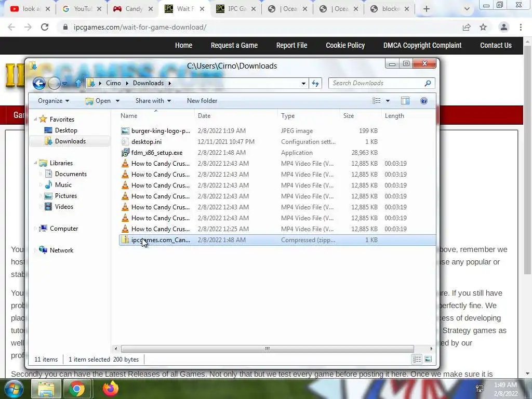Click Cirno breadcrumb in address bar
532x399 pixels.
(113, 83)
